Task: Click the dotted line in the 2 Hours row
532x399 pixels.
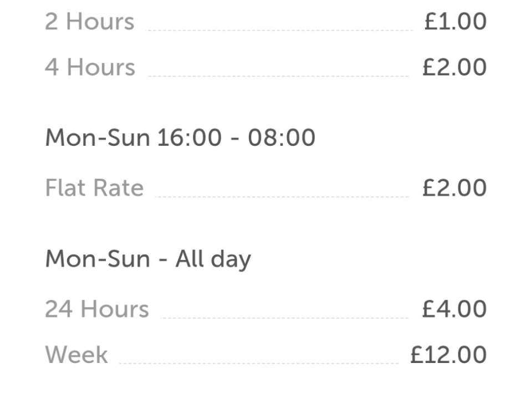Action: [x=279, y=30]
